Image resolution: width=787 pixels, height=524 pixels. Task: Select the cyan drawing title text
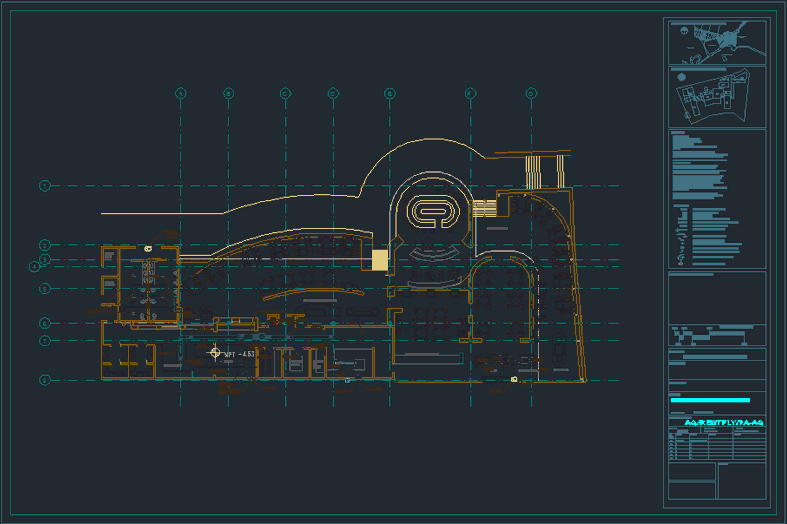click(725, 424)
